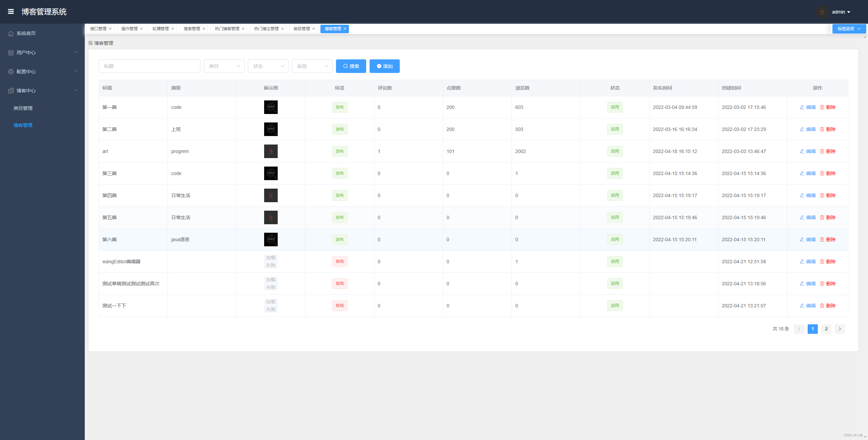Viewport: 868px width, 440px height.
Task: Click the 搜索 button
Action: coord(351,66)
